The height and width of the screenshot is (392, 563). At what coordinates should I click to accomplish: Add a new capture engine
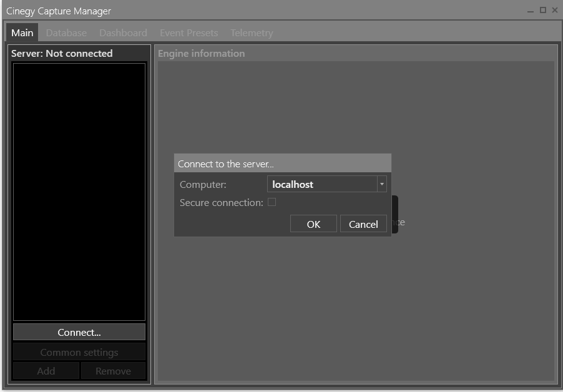(x=46, y=371)
